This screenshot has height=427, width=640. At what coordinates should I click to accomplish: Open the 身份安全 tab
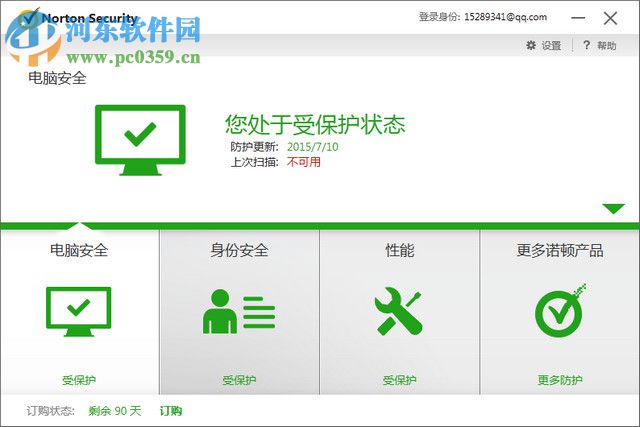pos(239,312)
